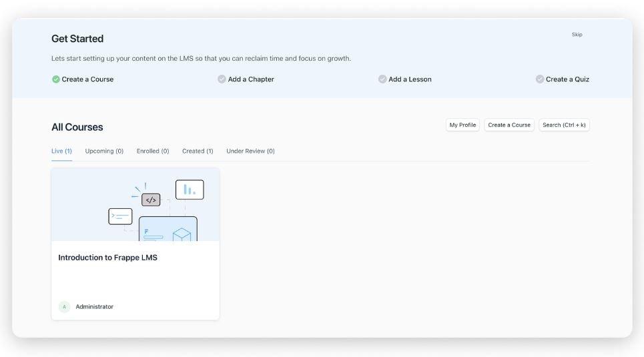The width and height of the screenshot is (644, 357).
Task: Click the Administrator instructor name
Action: [x=95, y=307]
